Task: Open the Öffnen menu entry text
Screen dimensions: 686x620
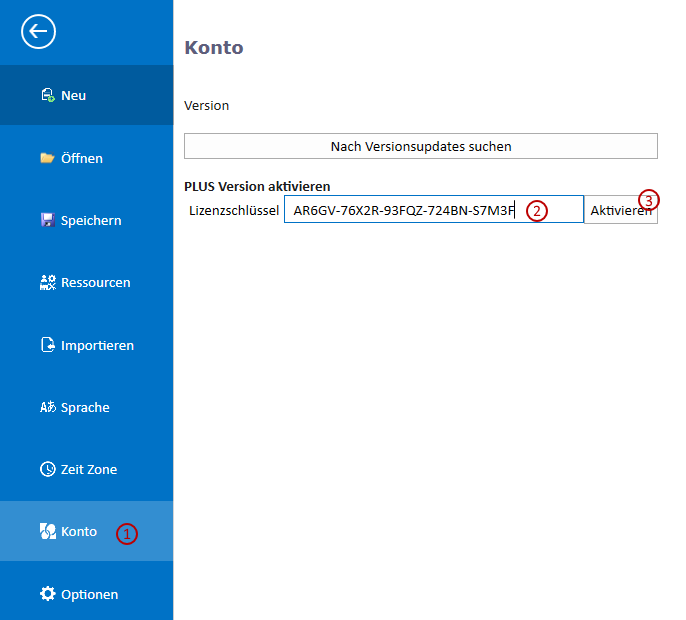Action: pos(82,158)
